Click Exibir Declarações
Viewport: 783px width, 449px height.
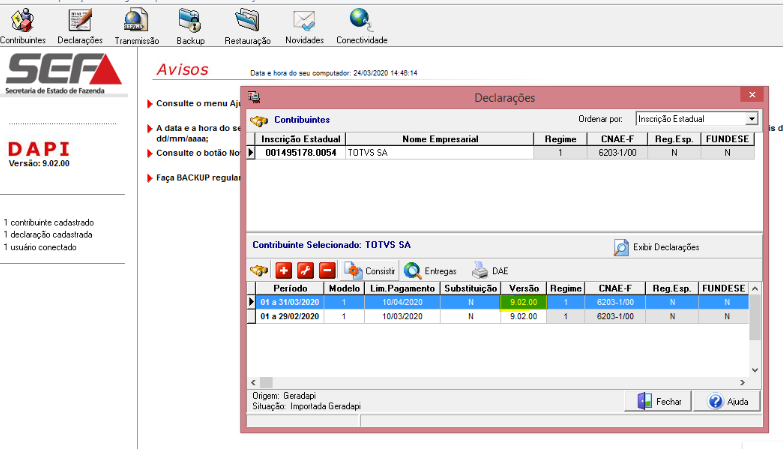[x=656, y=247]
